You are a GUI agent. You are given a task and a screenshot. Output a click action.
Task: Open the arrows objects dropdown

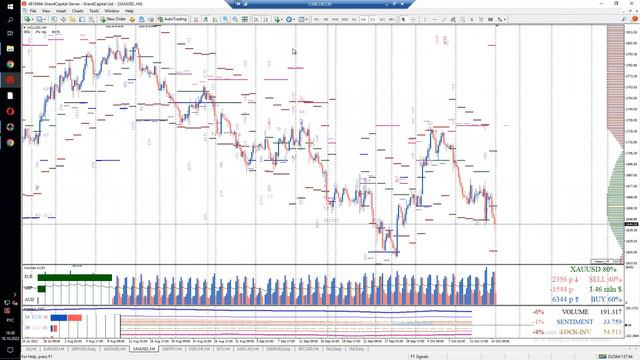(x=501, y=19)
